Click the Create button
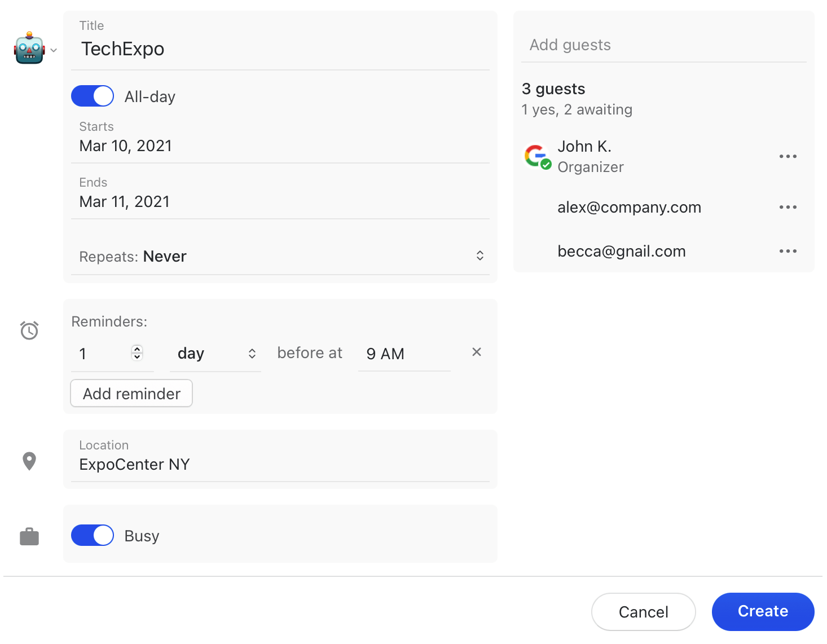827x644 pixels. [x=763, y=611]
